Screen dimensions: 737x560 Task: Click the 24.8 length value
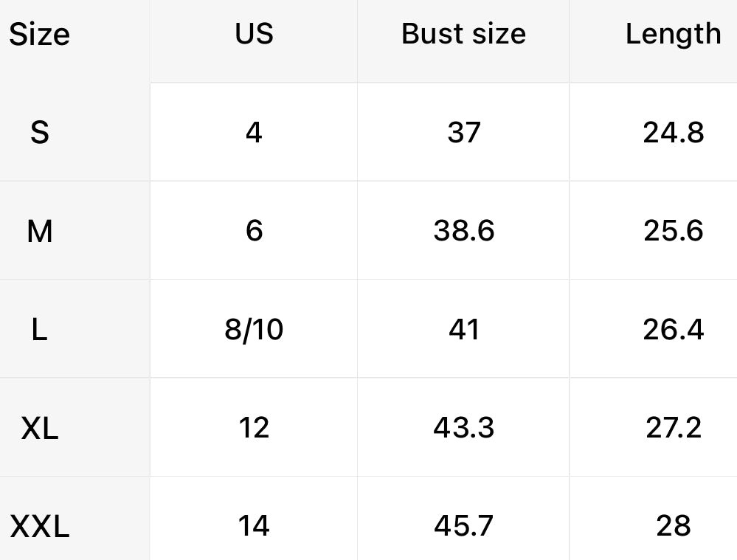(x=673, y=133)
